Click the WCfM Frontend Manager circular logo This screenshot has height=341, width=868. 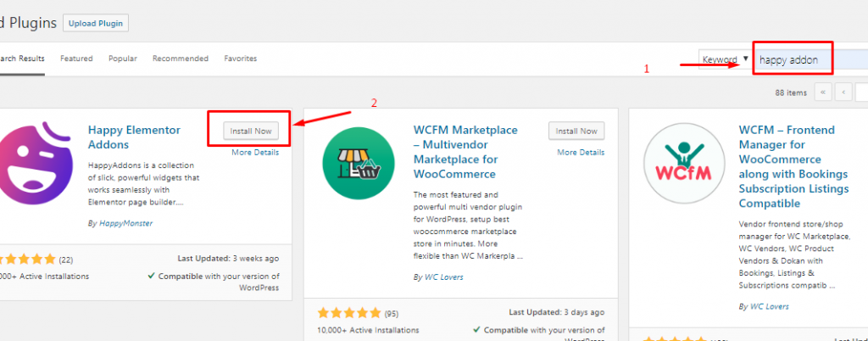[684, 164]
